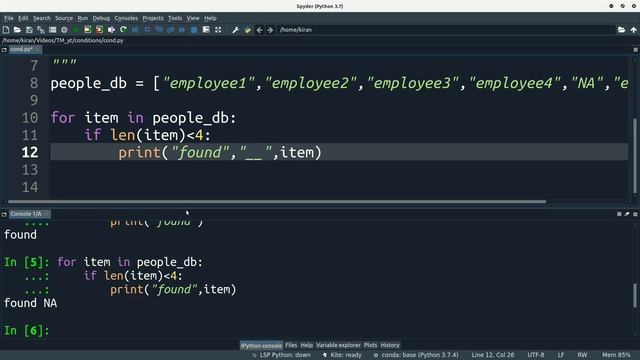Open the Debug menu
The image size is (640, 360).
[x=101, y=18]
